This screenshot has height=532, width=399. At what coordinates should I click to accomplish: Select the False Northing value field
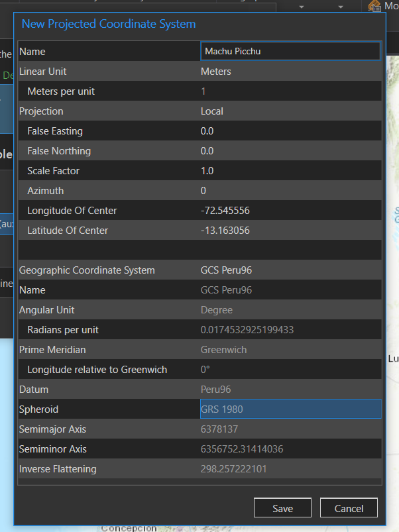290,150
